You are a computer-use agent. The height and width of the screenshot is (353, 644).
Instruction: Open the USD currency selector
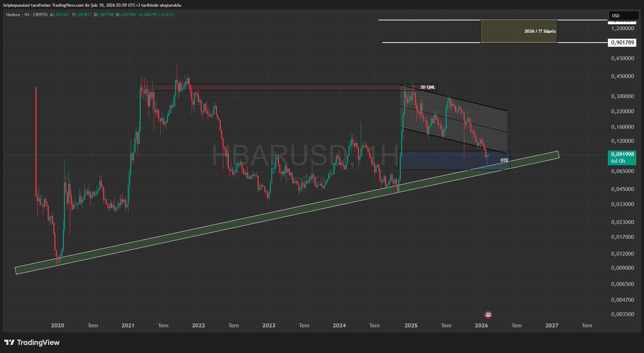[x=623, y=16]
